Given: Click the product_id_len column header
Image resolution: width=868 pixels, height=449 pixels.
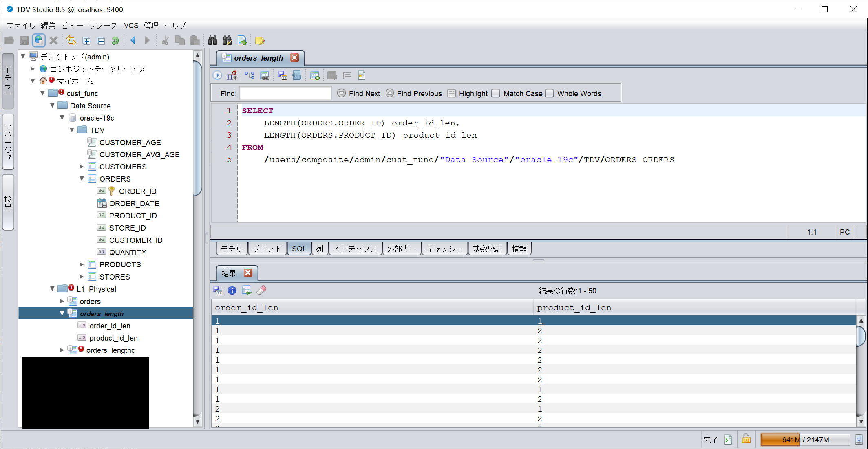Looking at the screenshot, I should coord(695,308).
